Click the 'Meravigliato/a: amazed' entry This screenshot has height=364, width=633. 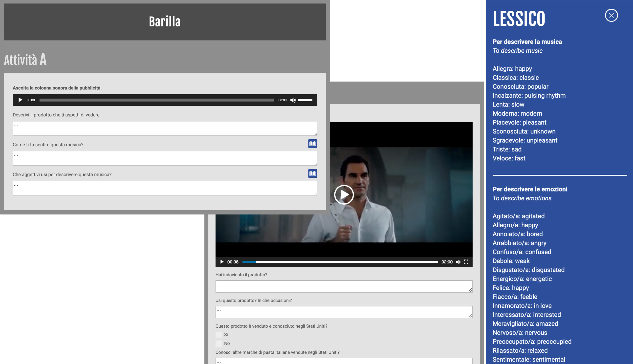tap(525, 323)
